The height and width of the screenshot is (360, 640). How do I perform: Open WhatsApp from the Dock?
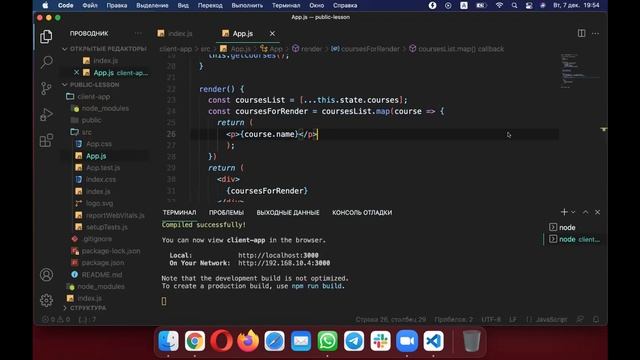327,341
